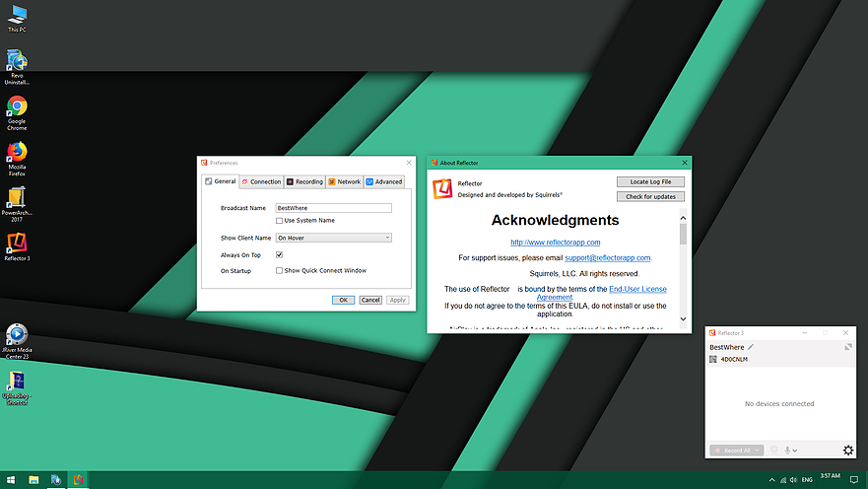The height and width of the screenshot is (489, 868).
Task: Click the Revo Uninstaller taskbar icon
Action: 56,480
